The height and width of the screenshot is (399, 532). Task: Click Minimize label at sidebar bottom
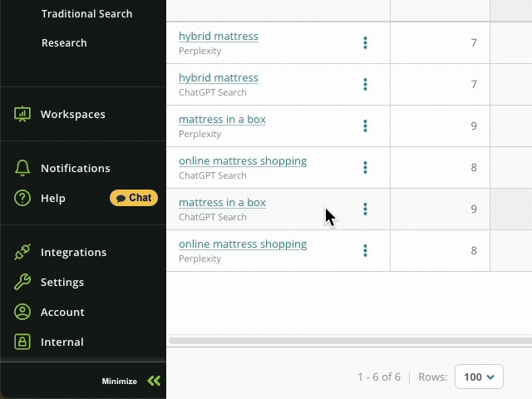point(120,381)
